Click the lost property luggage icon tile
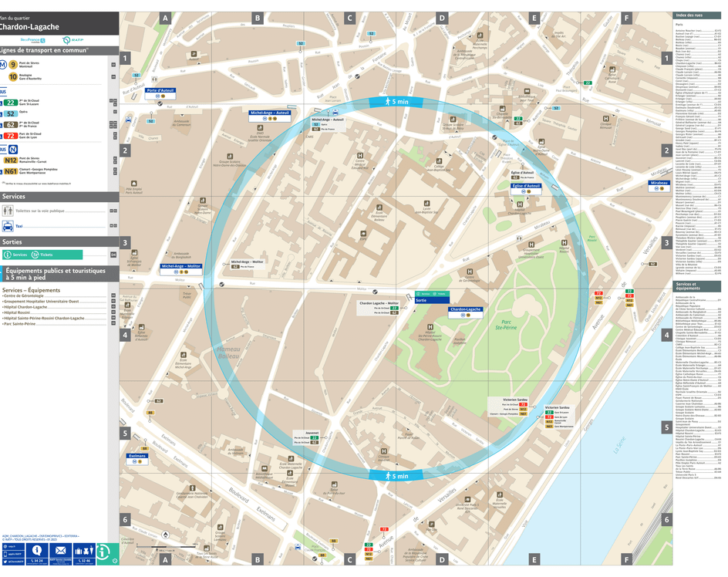The image size is (728, 577). (x=85, y=552)
